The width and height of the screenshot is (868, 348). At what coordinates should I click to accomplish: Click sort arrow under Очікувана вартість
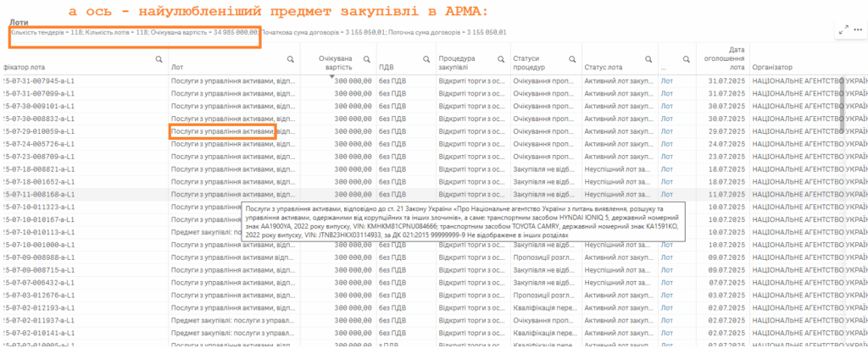point(332,76)
